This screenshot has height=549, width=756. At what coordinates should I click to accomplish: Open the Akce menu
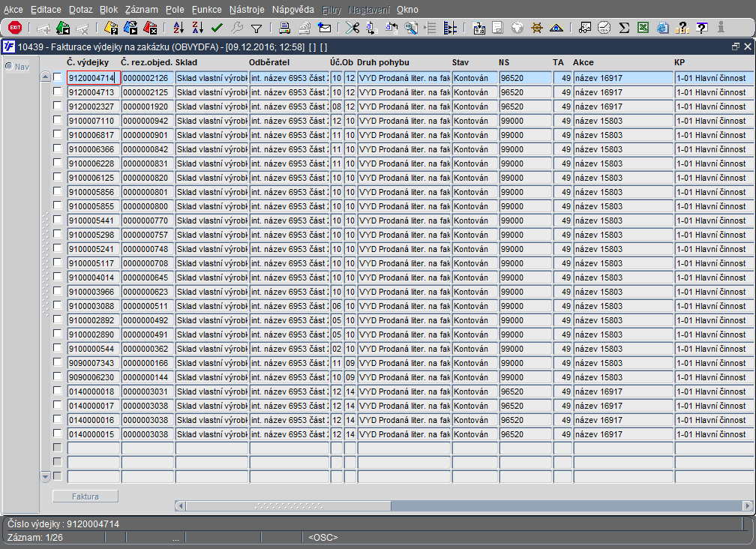(x=13, y=10)
